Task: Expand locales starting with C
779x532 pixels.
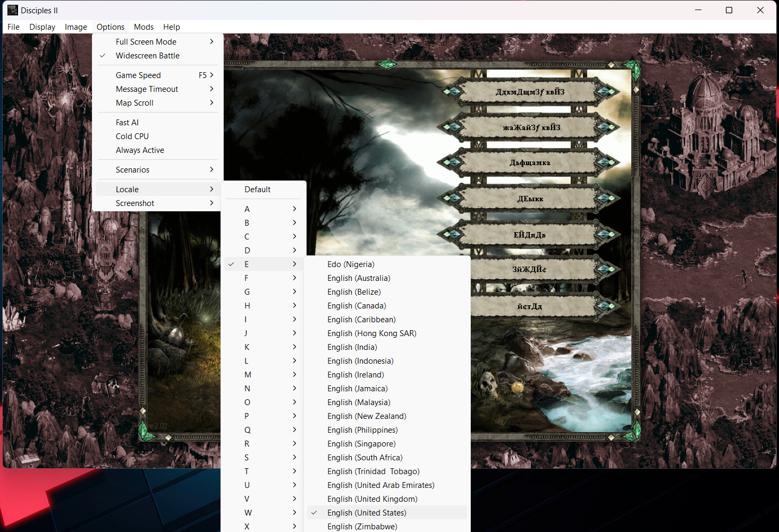Action: coord(264,237)
